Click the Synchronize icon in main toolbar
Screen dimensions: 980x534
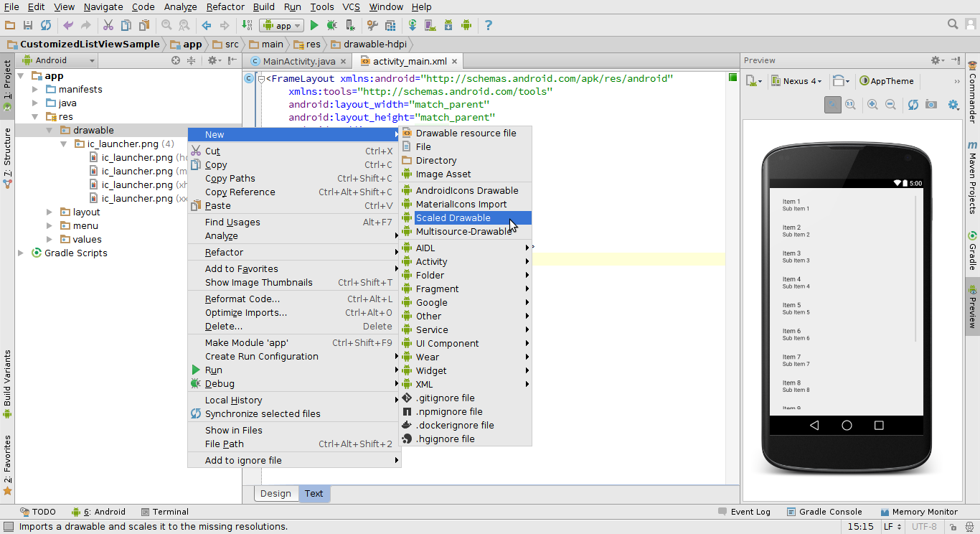pyautogui.click(x=46, y=25)
